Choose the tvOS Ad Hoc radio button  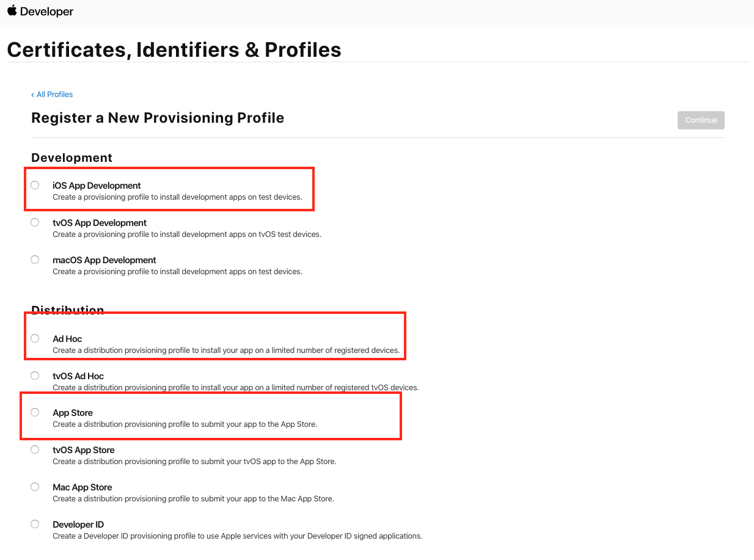point(35,376)
